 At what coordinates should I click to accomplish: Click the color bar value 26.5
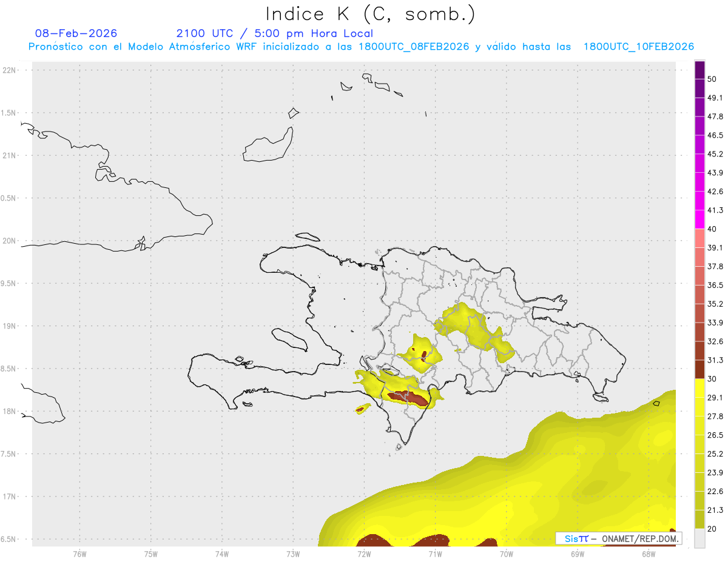(715, 435)
